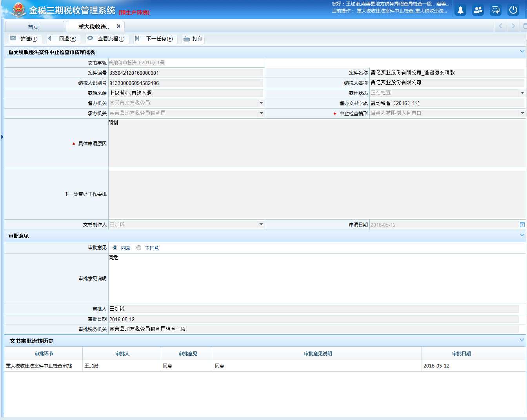Select the 不同意 radio button
Screen dimensions: 527x420
(x=139, y=248)
